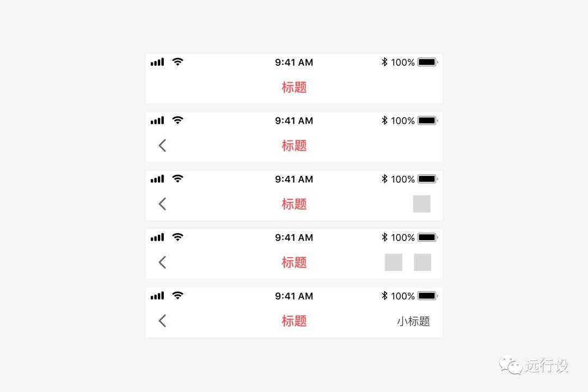
Task: Click the 9:41 AM clock in the bottom status bar
Action: 294,296
